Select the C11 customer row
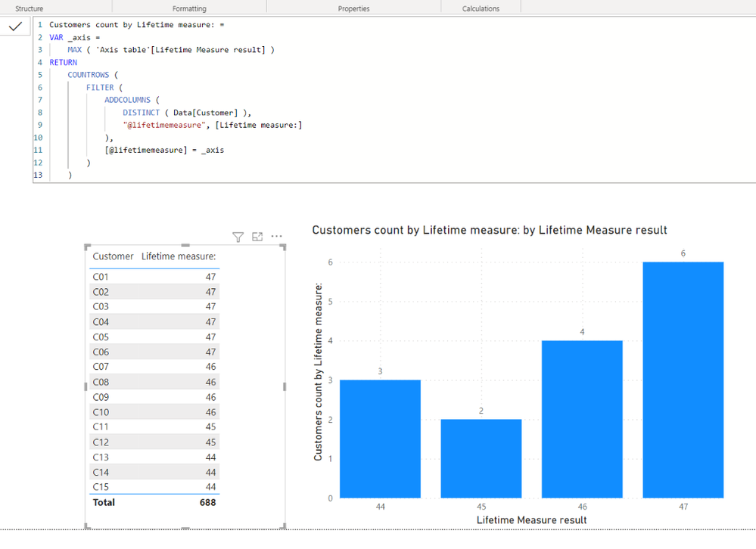The height and width of the screenshot is (549, 756). click(x=154, y=427)
